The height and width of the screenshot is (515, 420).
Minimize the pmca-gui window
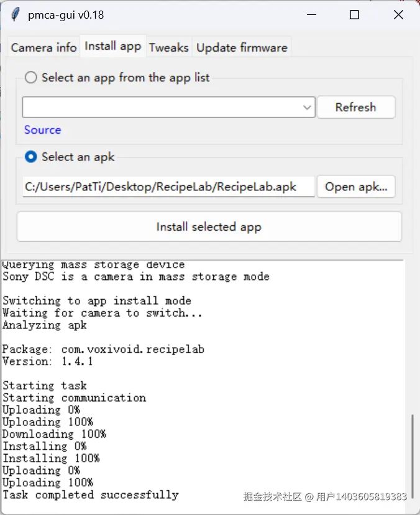click(312, 15)
